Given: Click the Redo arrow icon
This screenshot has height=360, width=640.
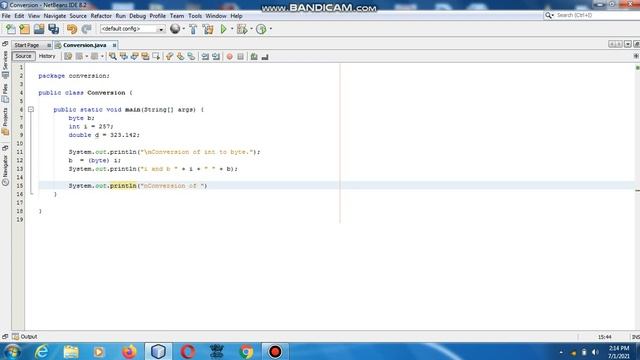Looking at the screenshot, I should [86, 29].
